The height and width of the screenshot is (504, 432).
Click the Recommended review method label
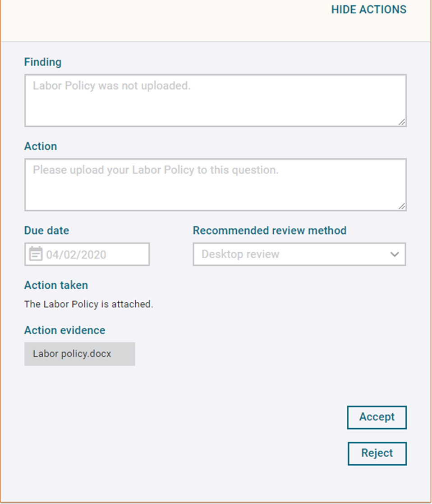click(x=270, y=231)
